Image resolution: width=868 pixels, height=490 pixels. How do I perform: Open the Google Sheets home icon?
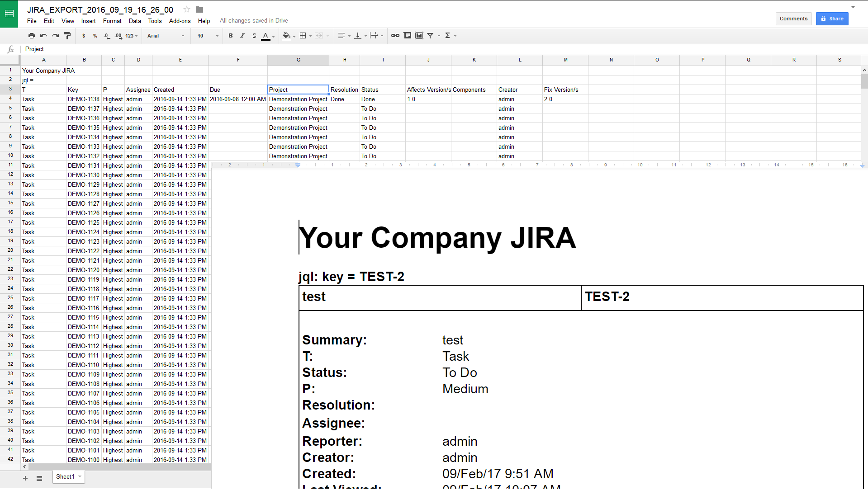(9, 14)
